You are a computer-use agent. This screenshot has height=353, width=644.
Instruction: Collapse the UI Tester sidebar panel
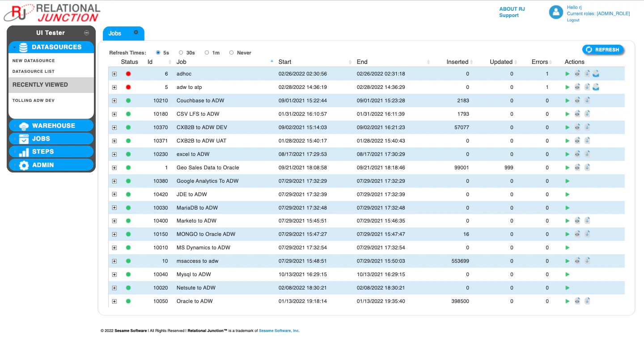(86, 33)
